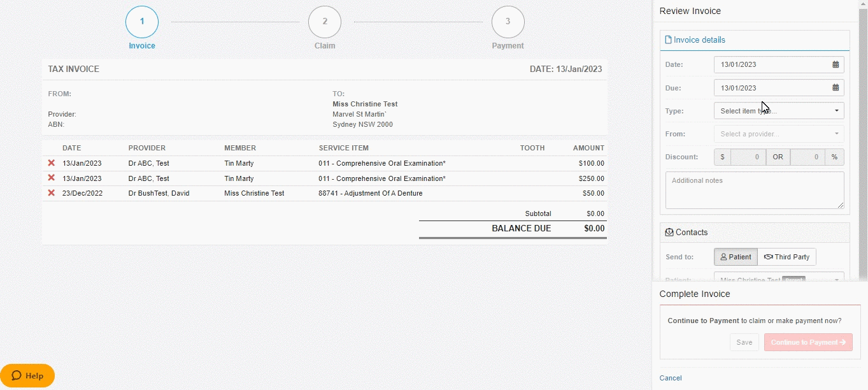Click the Cancel link

[x=671, y=378]
